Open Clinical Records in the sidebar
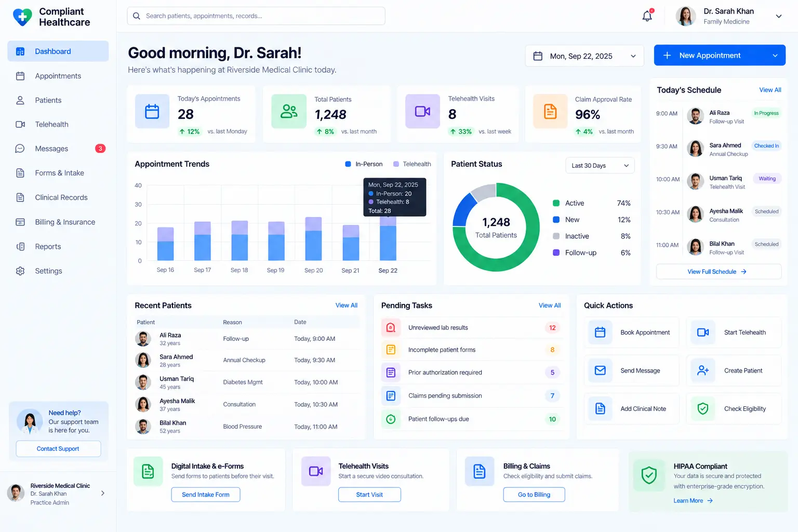798x532 pixels. pyautogui.click(x=58, y=197)
